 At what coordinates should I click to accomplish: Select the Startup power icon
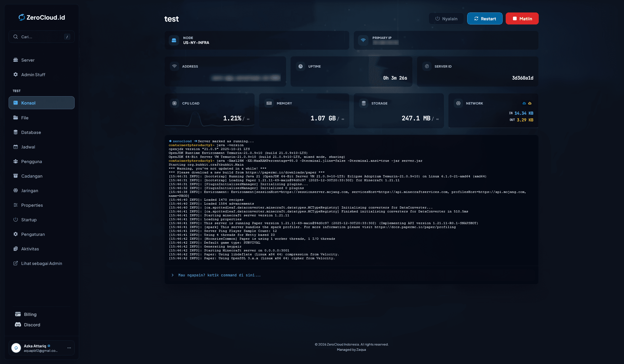pyautogui.click(x=16, y=219)
